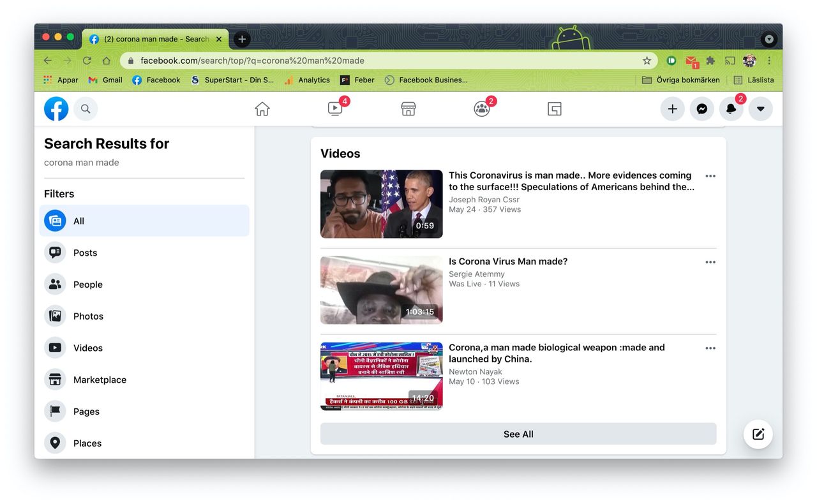Go back in browser
This screenshot has height=504, width=817.
click(x=48, y=61)
